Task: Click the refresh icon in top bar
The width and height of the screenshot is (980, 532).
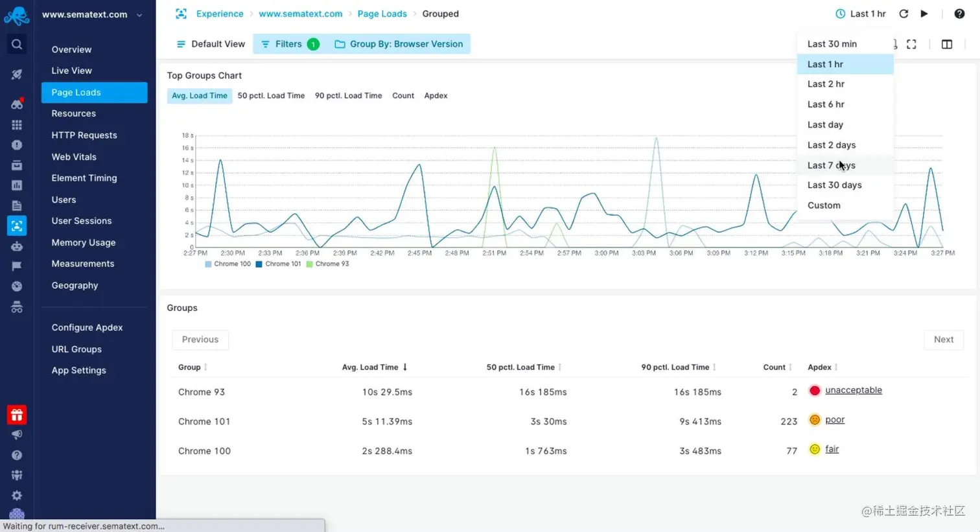Action: click(904, 14)
